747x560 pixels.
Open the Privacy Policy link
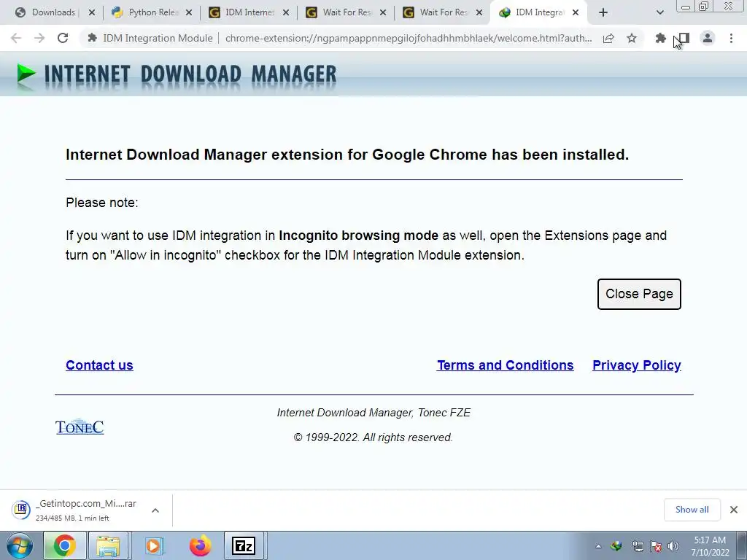(x=636, y=365)
